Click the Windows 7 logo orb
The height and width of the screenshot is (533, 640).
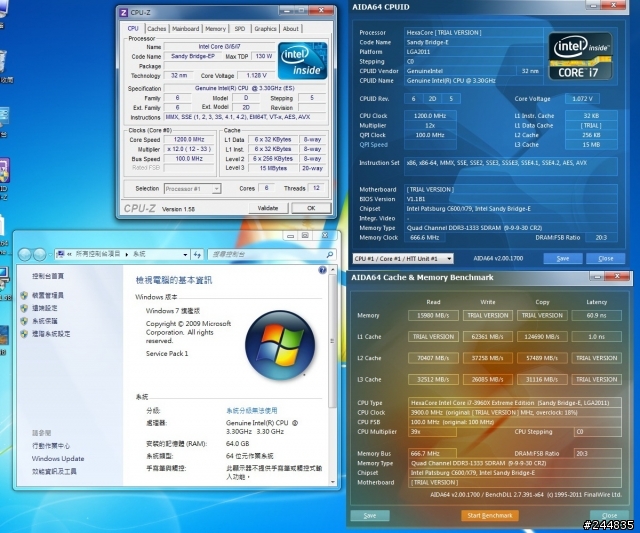coord(280,345)
